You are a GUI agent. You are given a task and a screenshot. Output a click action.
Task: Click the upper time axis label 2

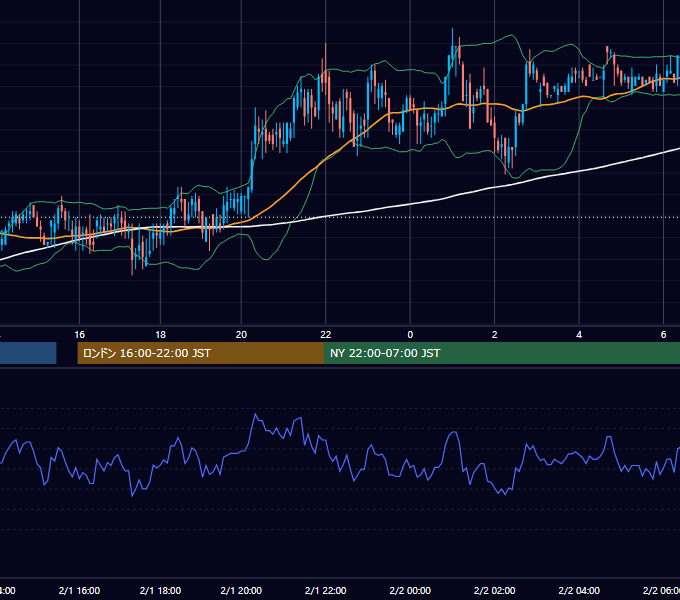494,335
